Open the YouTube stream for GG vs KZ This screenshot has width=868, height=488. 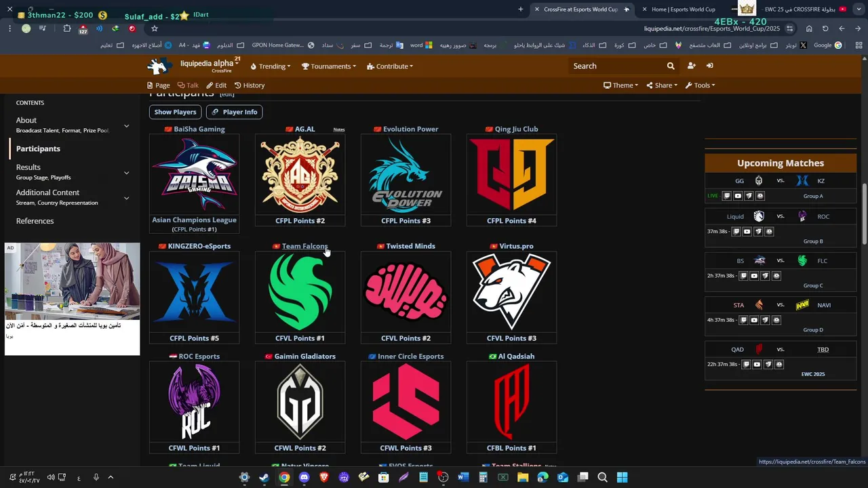(738, 196)
